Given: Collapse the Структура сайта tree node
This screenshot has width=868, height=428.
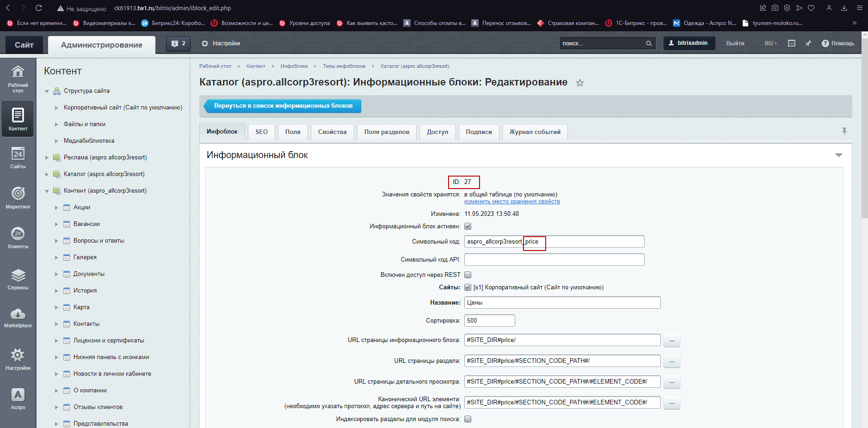Looking at the screenshot, I should coord(47,92).
